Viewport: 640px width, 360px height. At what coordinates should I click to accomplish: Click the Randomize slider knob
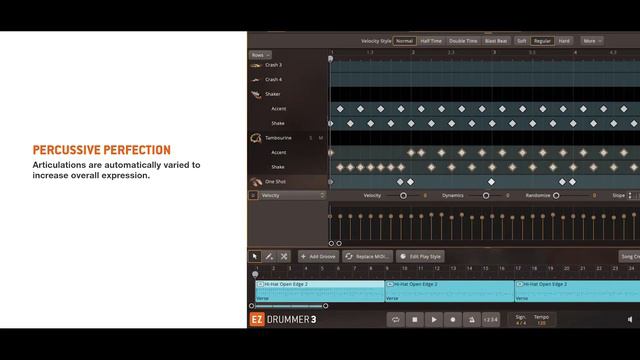pos(556,196)
